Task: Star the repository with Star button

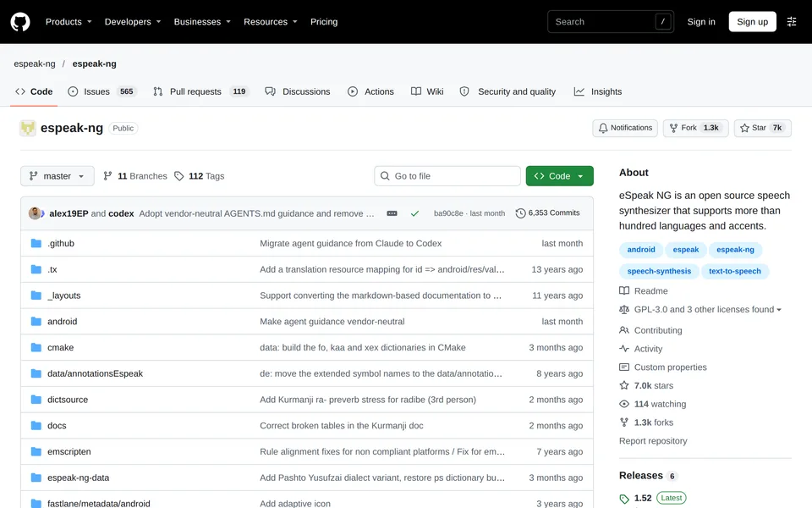Action: click(x=762, y=128)
